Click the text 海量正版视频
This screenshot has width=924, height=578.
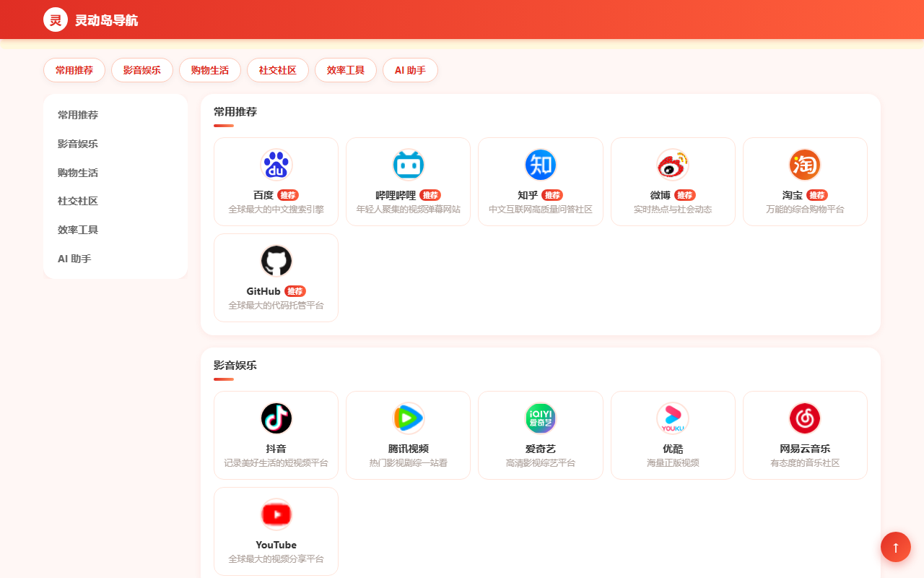[x=673, y=463]
